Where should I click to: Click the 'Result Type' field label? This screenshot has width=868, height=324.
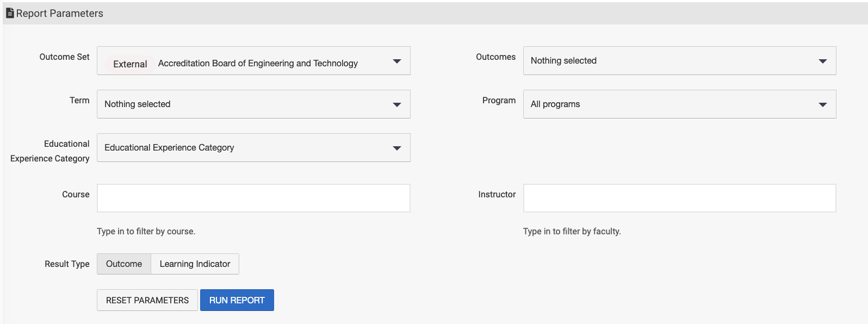[x=67, y=264]
